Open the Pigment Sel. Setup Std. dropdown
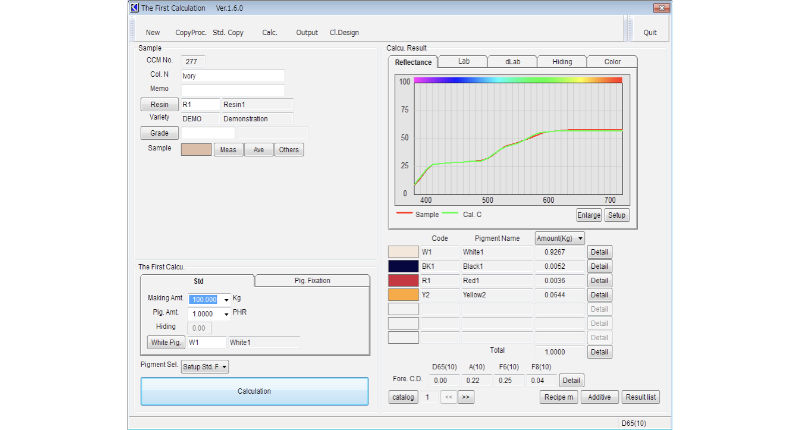 pyautogui.click(x=222, y=367)
